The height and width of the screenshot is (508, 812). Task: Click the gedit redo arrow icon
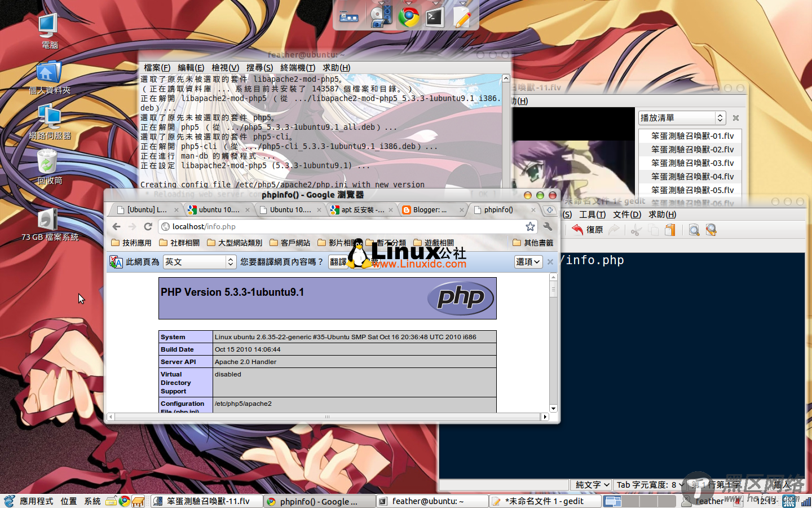click(x=614, y=230)
